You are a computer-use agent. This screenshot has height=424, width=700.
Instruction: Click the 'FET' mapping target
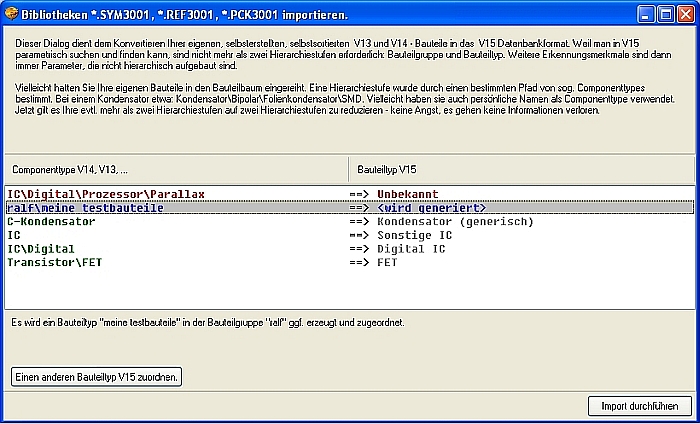click(387, 263)
